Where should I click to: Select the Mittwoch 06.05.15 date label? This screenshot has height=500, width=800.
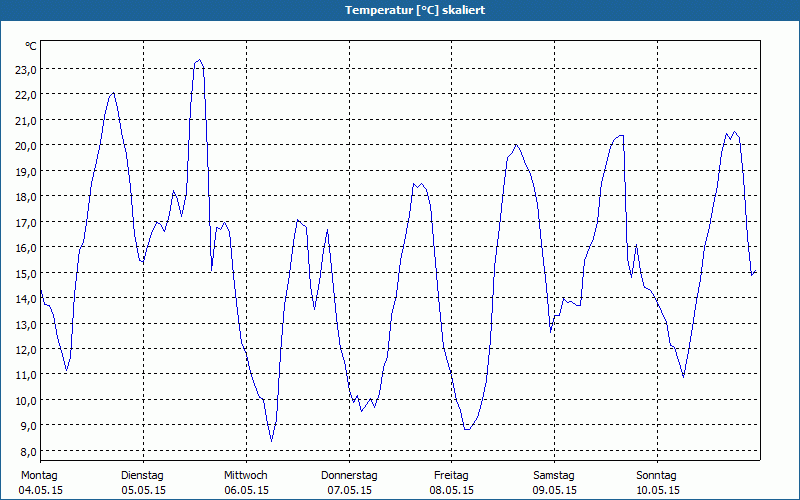(x=246, y=483)
